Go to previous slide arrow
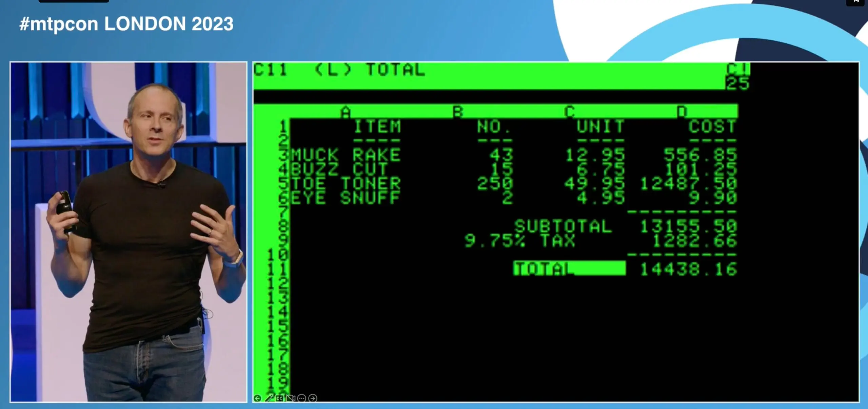Image resolution: width=868 pixels, height=409 pixels. click(x=257, y=398)
